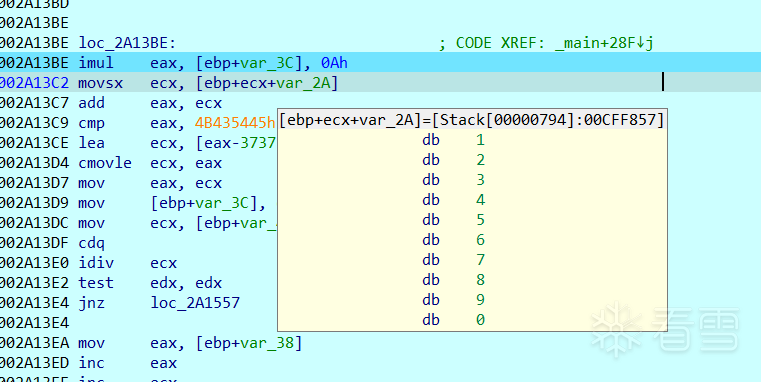Click address 002A13E4 of the jnz line
This screenshot has height=382, width=761.
pos(34,302)
